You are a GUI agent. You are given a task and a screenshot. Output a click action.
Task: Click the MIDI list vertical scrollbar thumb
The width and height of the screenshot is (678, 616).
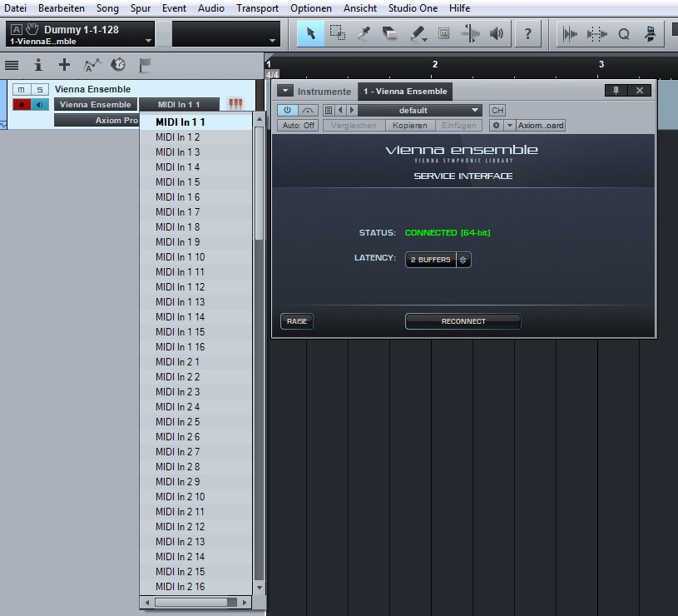[x=259, y=183]
